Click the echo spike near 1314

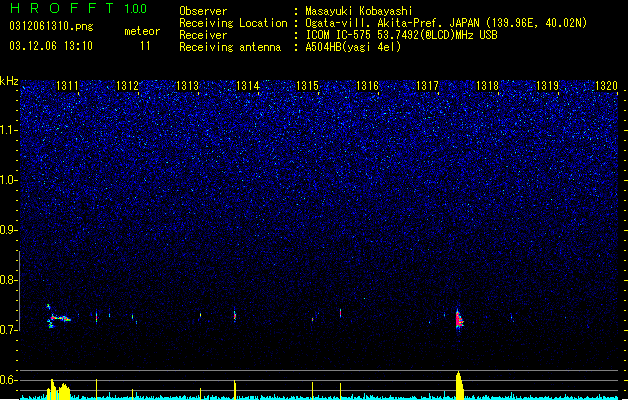coord(235,315)
